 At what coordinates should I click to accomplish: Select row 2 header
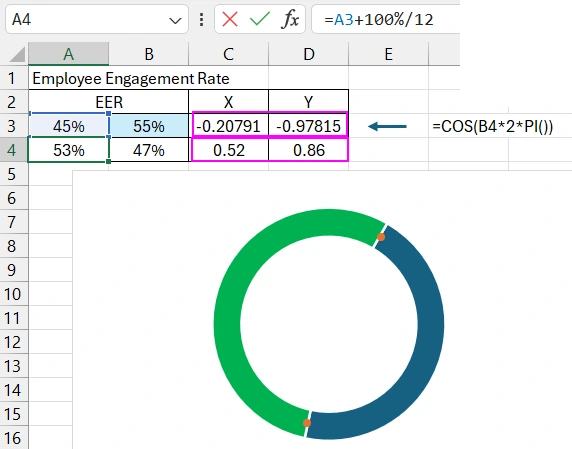[13, 102]
